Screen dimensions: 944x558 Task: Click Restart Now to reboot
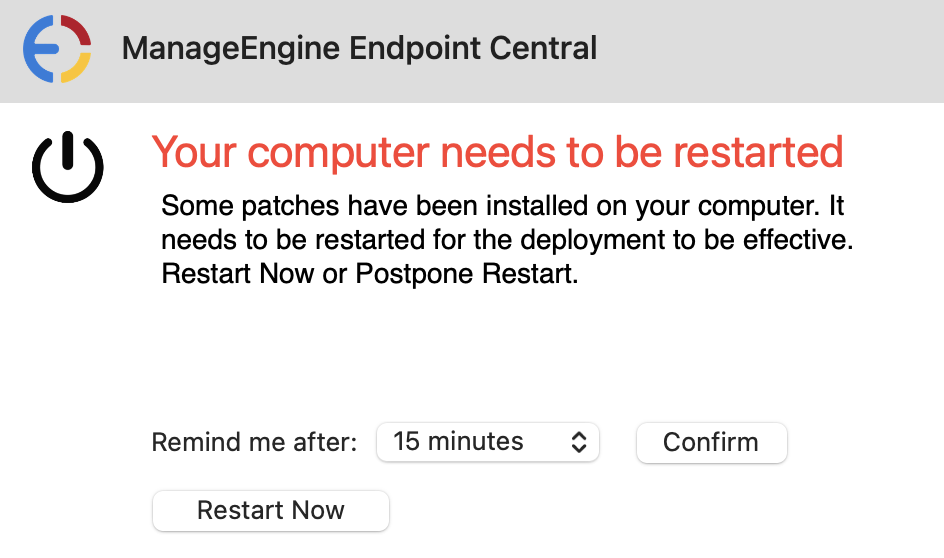[x=270, y=510]
